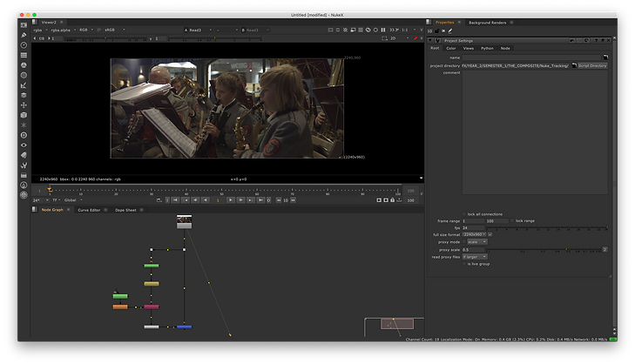This screenshot has width=635, height=364.
Task: Switch to the Curve Editor tab
Action: point(89,210)
